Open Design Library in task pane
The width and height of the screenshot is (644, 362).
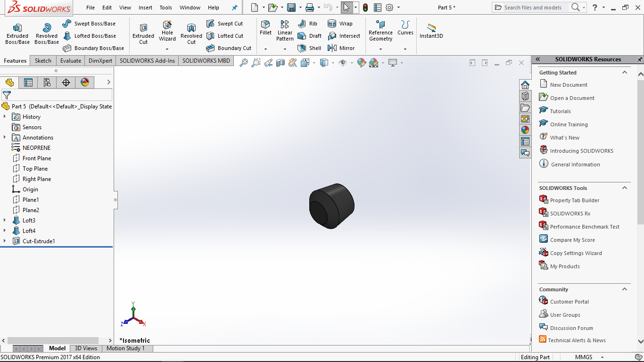pyautogui.click(x=525, y=96)
